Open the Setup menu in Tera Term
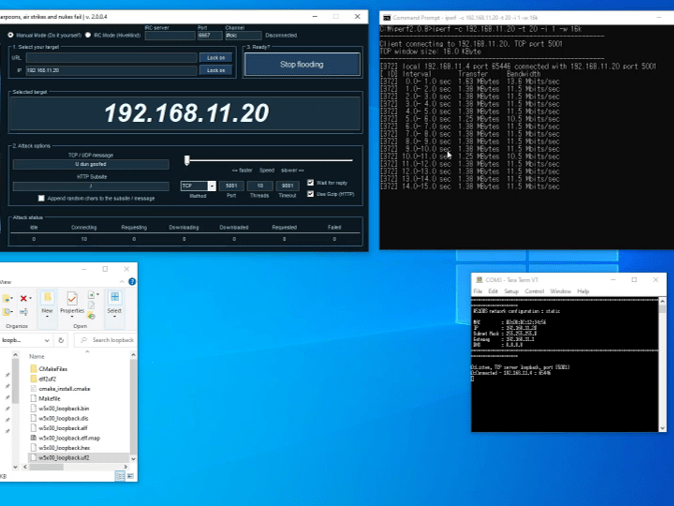Image resolution: width=674 pixels, height=506 pixels. click(x=511, y=291)
